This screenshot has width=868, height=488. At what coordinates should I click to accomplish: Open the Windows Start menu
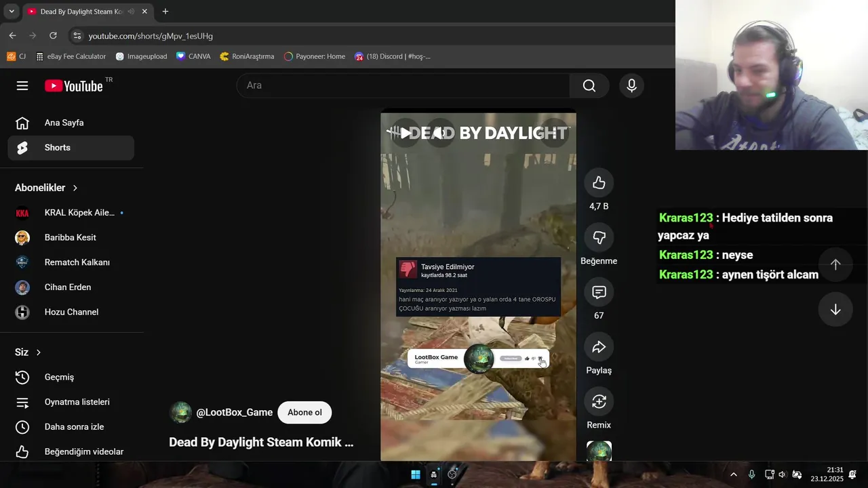click(416, 474)
